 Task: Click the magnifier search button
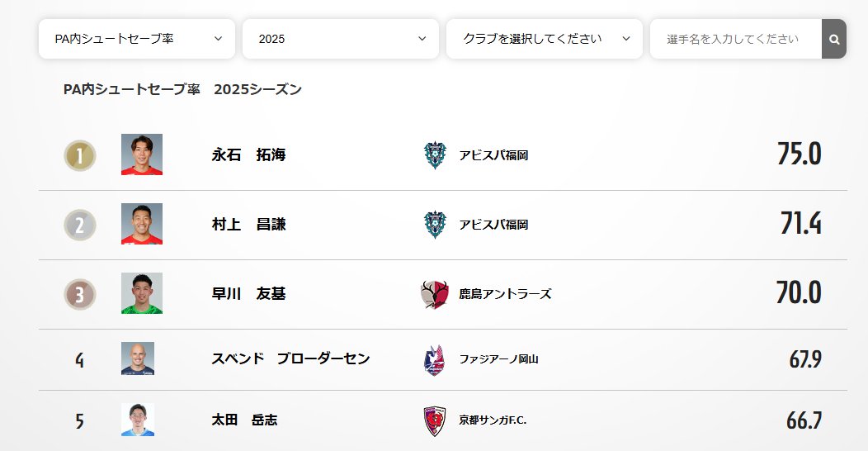coord(833,39)
